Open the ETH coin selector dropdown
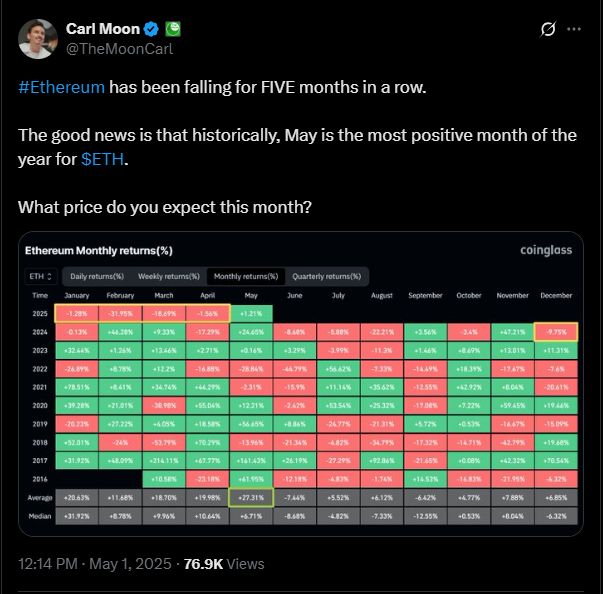The width and height of the screenshot is (603, 594). [x=41, y=276]
